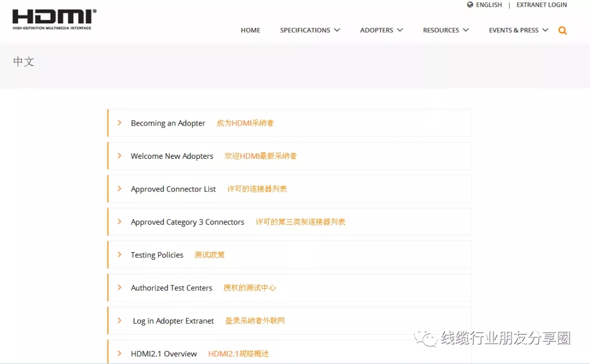Open 欢迎HDMI最新采纳者 orange link
Viewport: 590px width, 364px height.
click(x=261, y=156)
